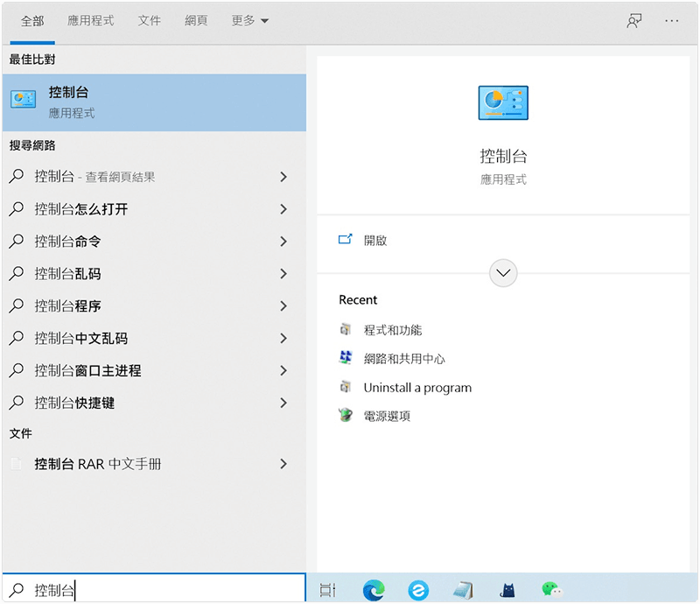Open the black cat app on taskbar
Screen dimensions: 700x604
[x=507, y=590]
